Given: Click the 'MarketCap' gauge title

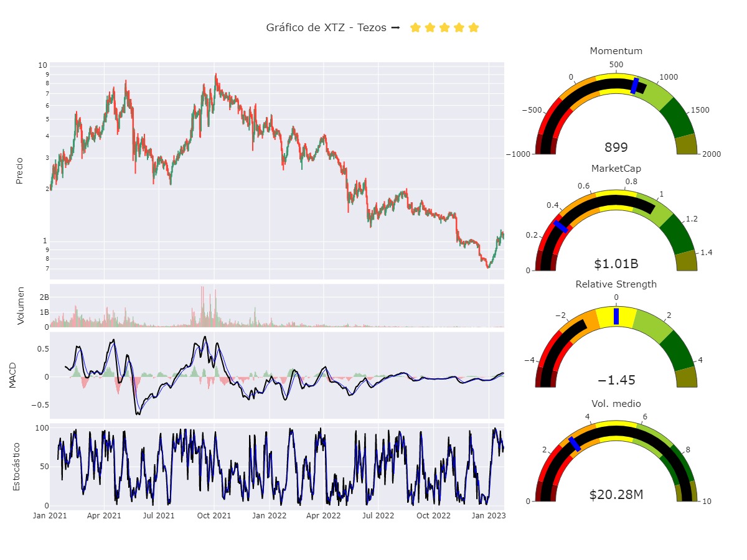Looking at the screenshot, I should click(616, 168).
